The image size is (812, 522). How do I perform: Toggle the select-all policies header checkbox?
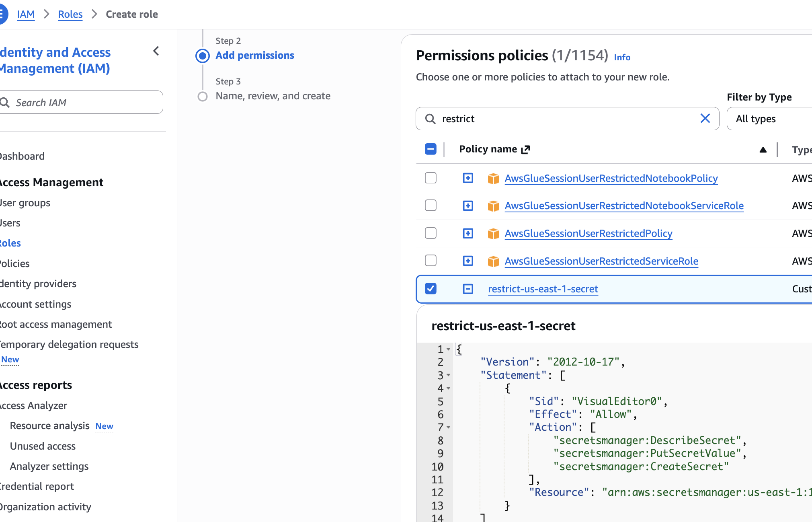click(431, 149)
